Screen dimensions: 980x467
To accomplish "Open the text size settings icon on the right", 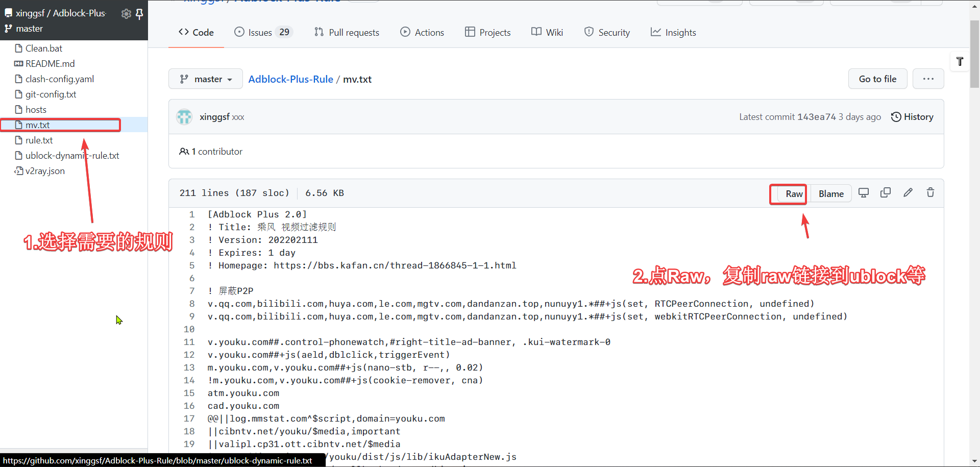I will (x=960, y=61).
